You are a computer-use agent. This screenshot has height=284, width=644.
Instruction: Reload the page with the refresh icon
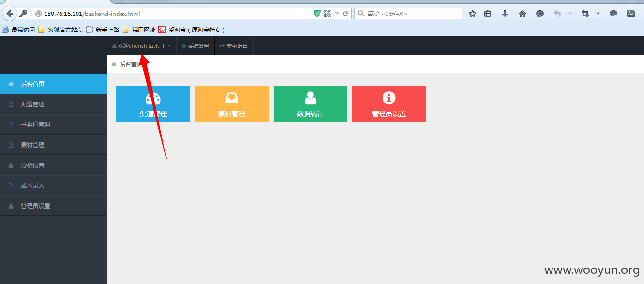coord(346,14)
